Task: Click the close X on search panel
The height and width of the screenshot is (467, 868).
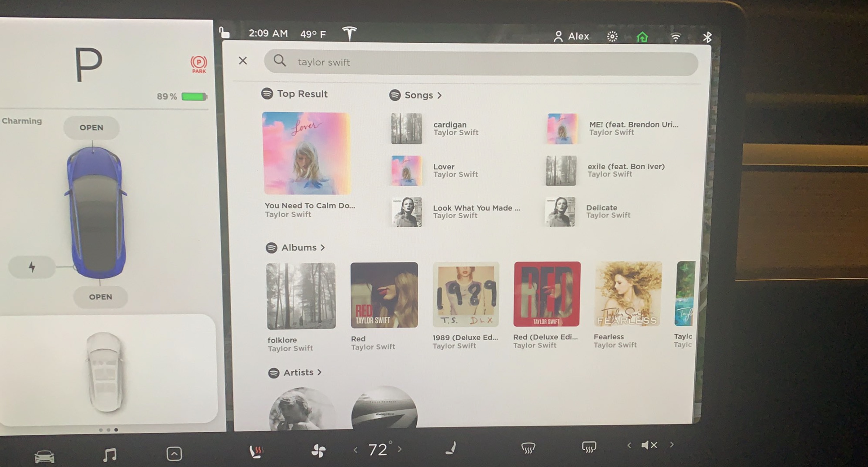Action: coord(243,62)
